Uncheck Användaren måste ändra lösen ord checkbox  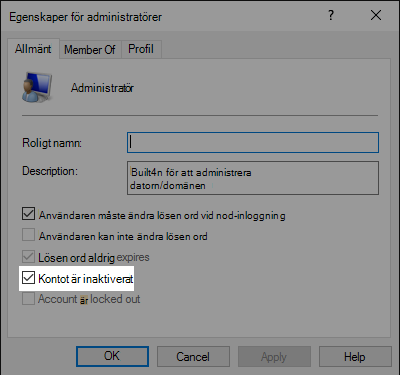28,214
